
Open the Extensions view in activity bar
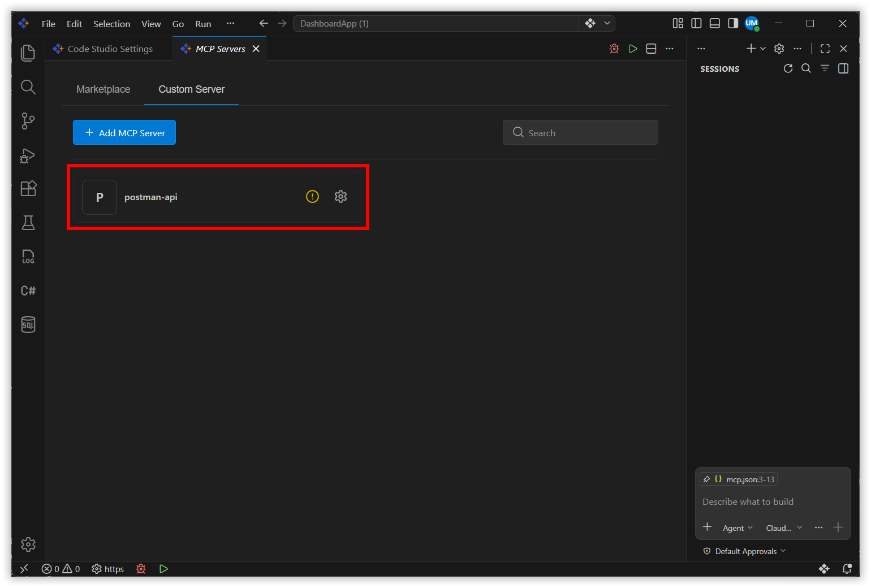click(28, 188)
